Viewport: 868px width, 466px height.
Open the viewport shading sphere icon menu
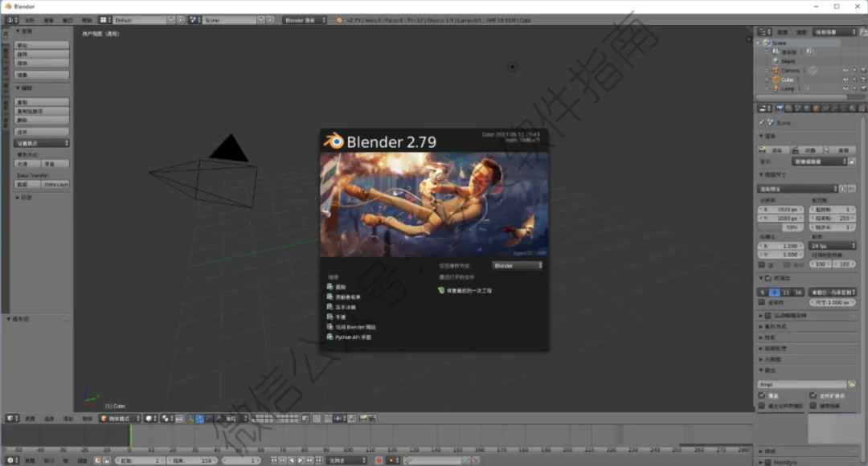tap(151, 419)
